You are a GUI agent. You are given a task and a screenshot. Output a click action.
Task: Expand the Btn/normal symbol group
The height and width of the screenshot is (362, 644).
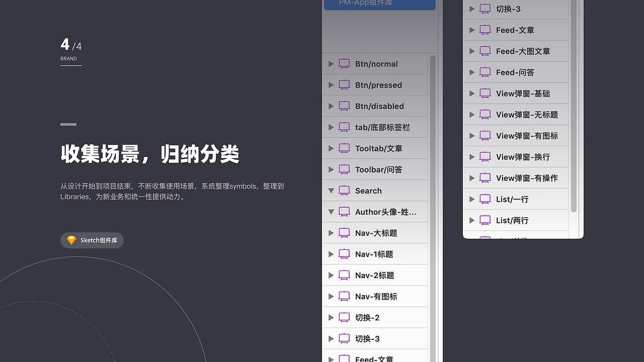331,64
